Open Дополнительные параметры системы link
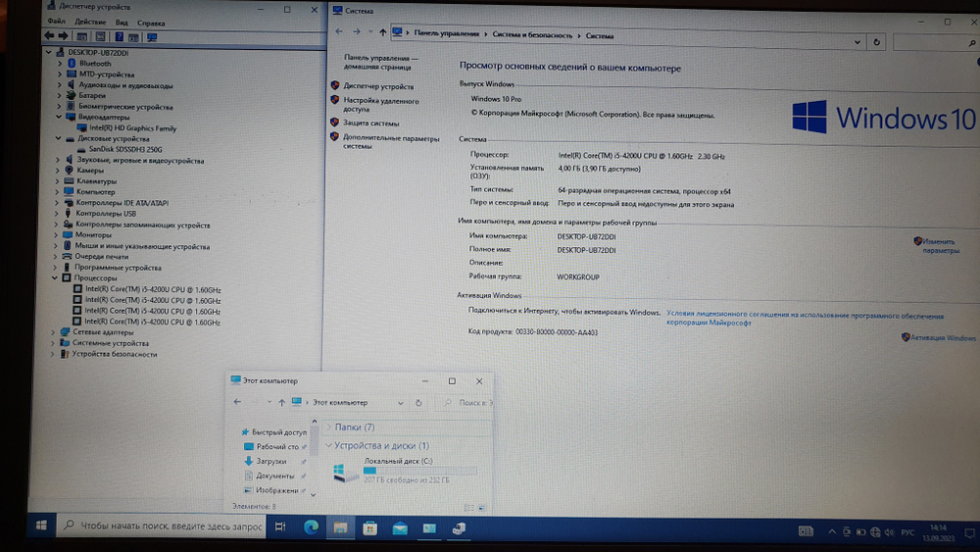The width and height of the screenshot is (980, 552). [x=391, y=142]
